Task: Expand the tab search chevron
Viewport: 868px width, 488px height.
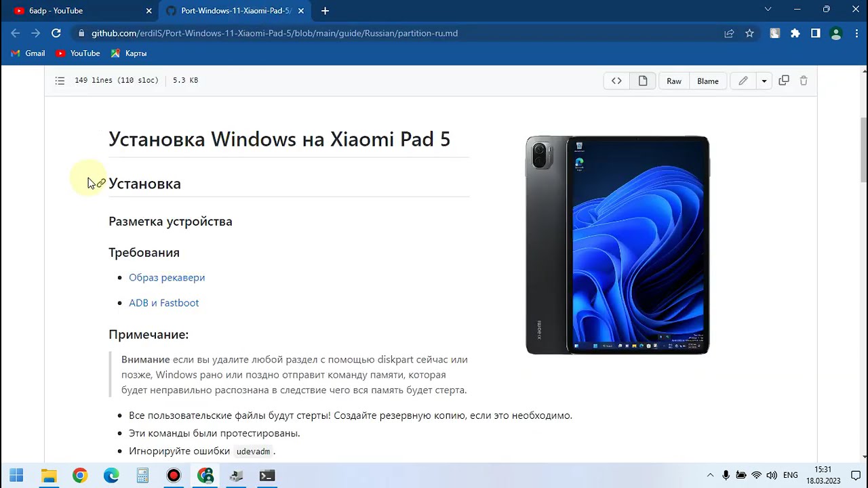Action: 768,9
